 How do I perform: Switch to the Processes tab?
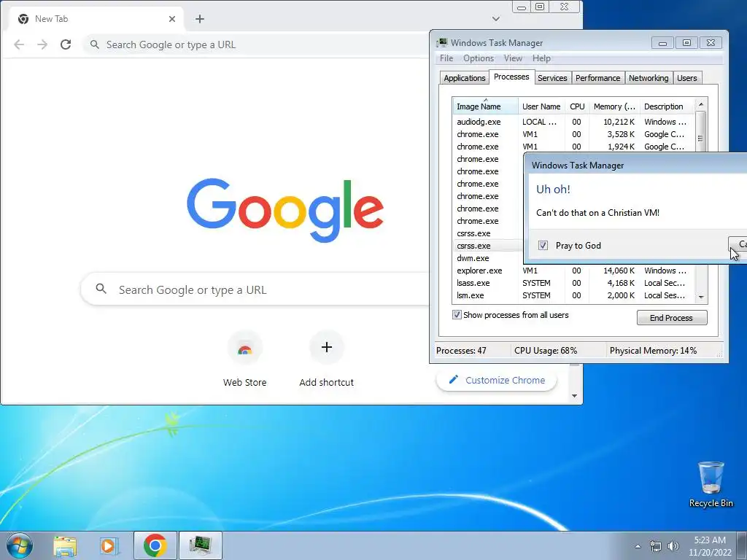click(511, 77)
